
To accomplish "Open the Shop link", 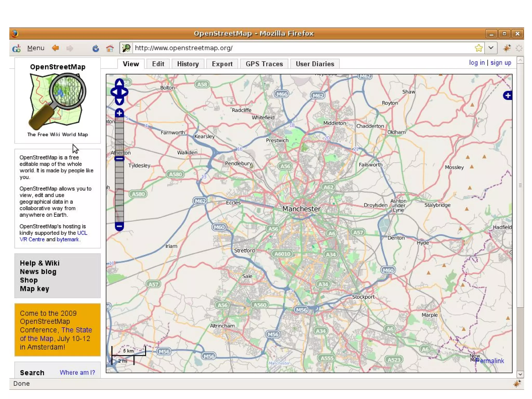I will [29, 280].
